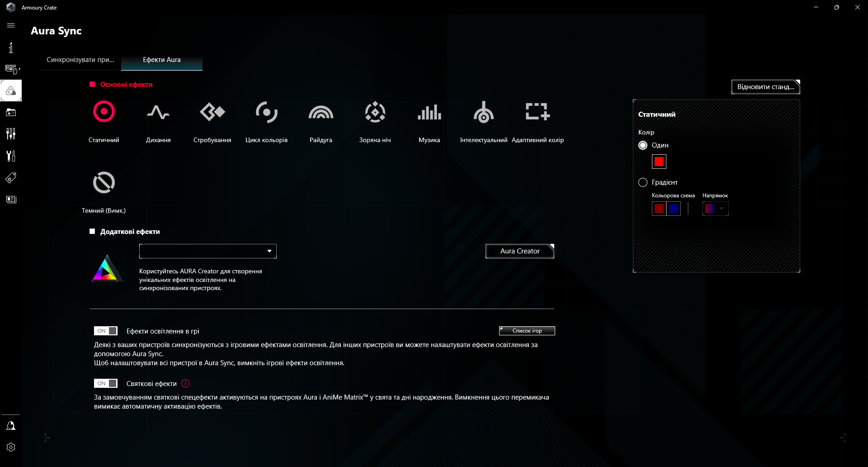Select the Один color radio button
This screenshot has width=868, height=467.
click(x=643, y=145)
